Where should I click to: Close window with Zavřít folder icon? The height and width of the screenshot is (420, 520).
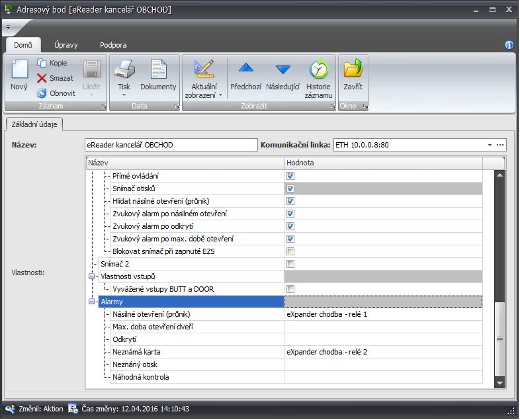click(x=353, y=68)
